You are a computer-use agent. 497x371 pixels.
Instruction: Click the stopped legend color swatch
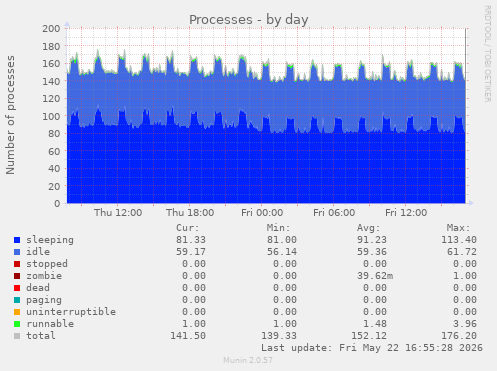[x=17, y=264]
